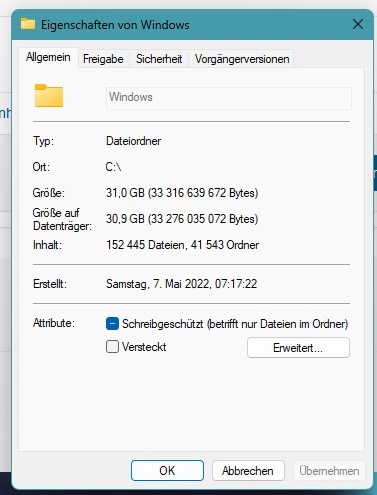This screenshot has width=377, height=495.
Task: Close the Eigenschaften von Windows dialog
Action: pyautogui.click(x=358, y=24)
